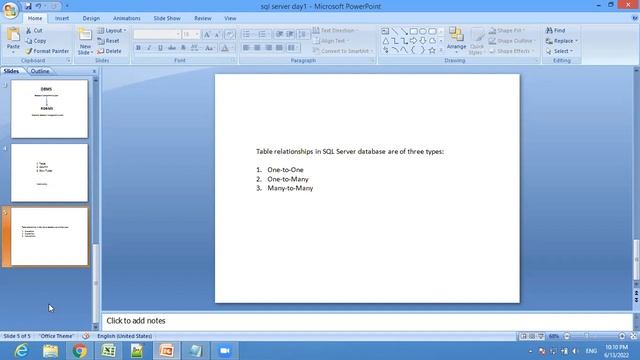Select the 5-Point Star shape
Viewport: 640px width, 360px height.
432,50
